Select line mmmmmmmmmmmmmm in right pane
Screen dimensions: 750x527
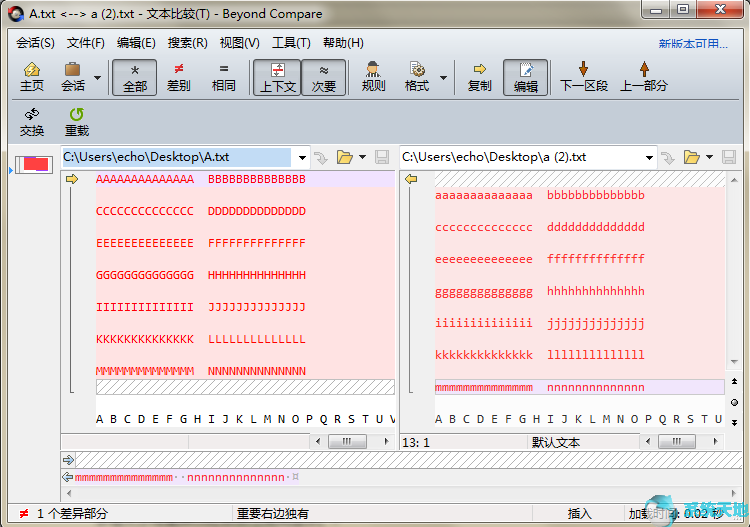pos(484,387)
